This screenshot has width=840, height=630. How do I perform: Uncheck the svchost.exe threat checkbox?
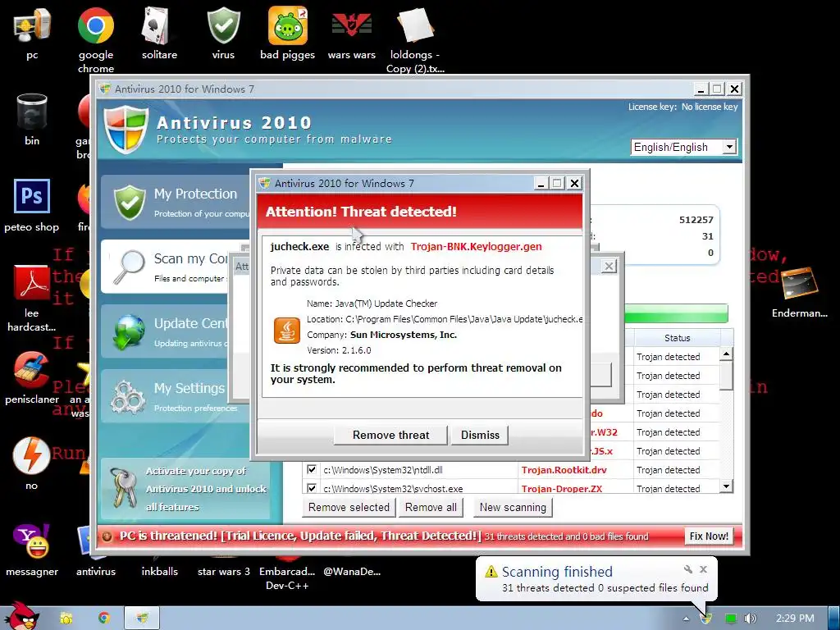(x=311, y=488)
